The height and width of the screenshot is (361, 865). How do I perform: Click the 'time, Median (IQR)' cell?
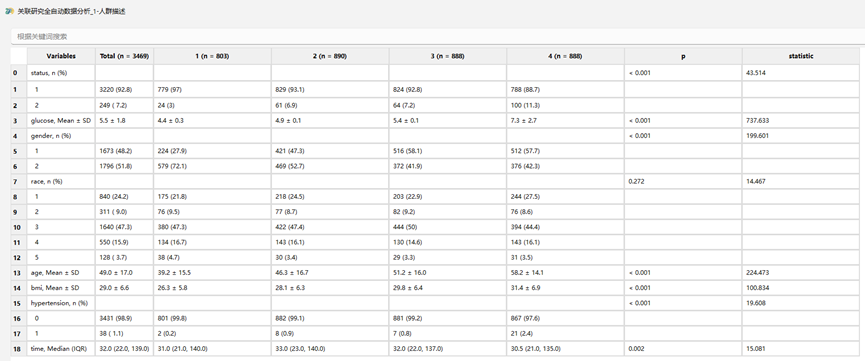click(x=61, y=349)
